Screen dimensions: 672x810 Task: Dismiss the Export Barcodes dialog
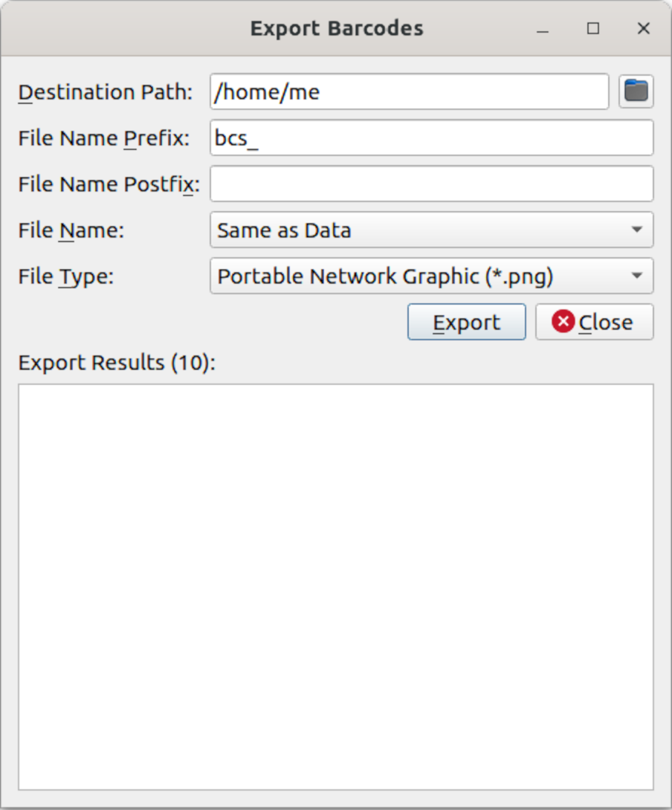point(594,321)
